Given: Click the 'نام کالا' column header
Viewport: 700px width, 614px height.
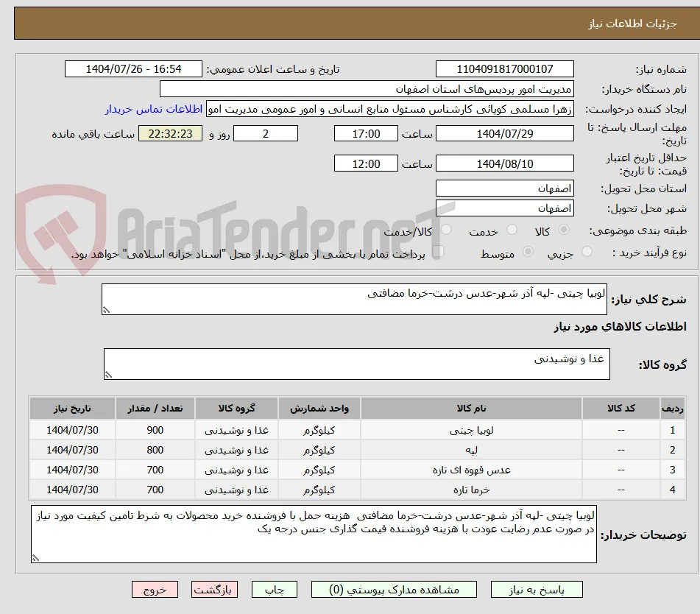Looking at the screenshot, I should point(471,408).
